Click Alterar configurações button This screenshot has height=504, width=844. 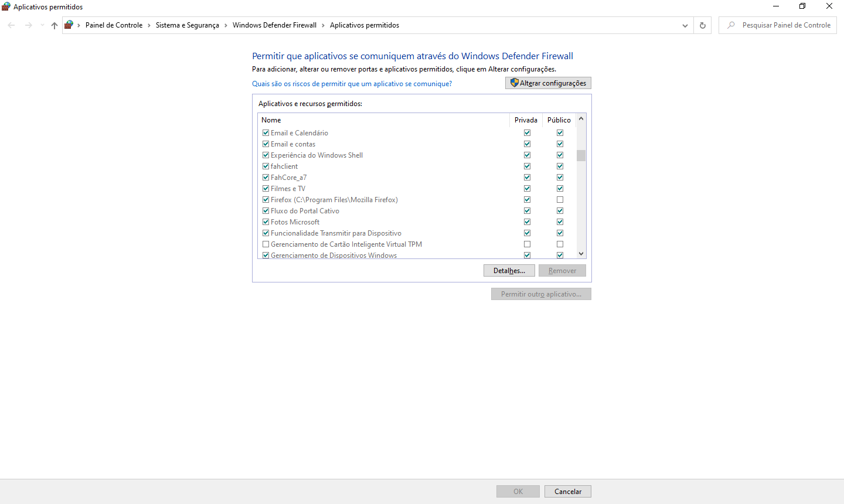(548, 83)
